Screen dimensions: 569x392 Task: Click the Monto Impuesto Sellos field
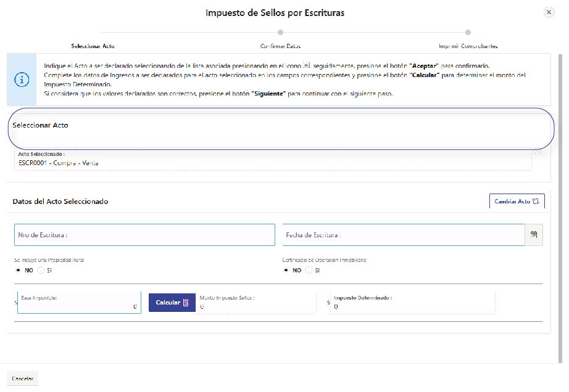pos(256,303)
